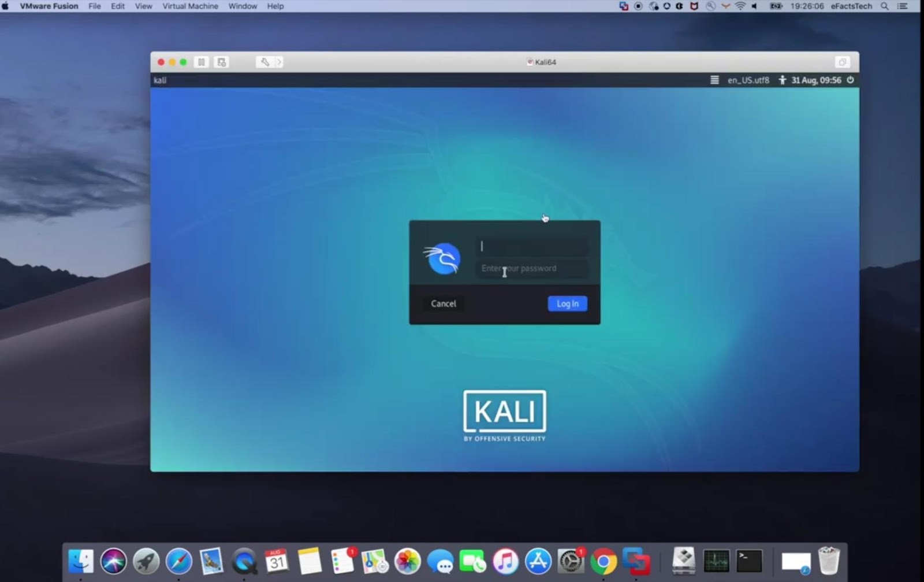Click the Unity view button in Kali64 title bar
Image resolution: width=924 pixels, height=582 pixels.
pos(842,62)
